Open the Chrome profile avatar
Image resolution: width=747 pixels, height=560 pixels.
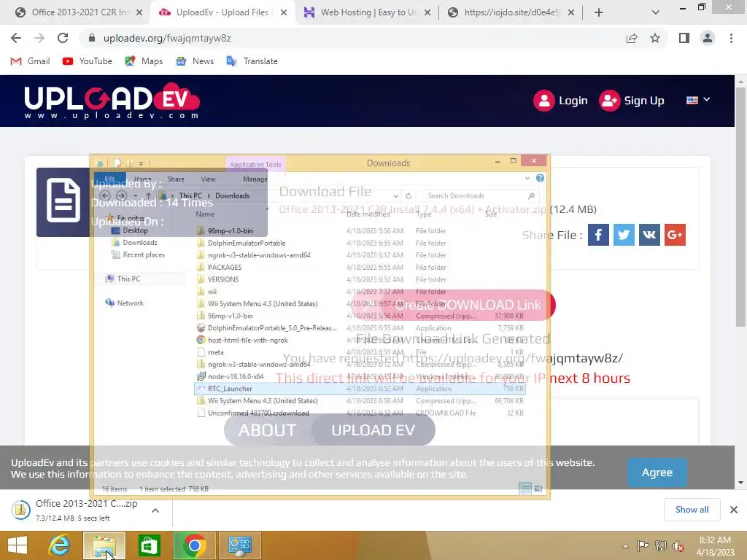[x=708, y=38]
